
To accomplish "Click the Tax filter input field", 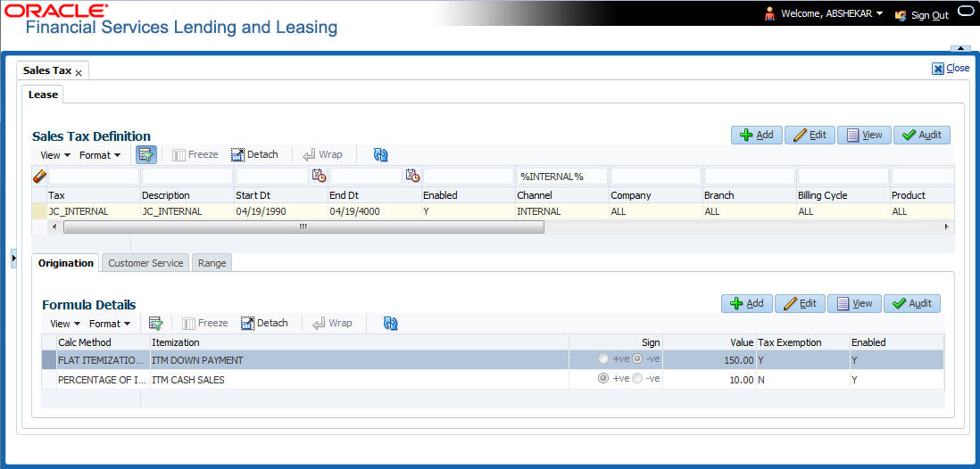I will click(x=94, y=177).
